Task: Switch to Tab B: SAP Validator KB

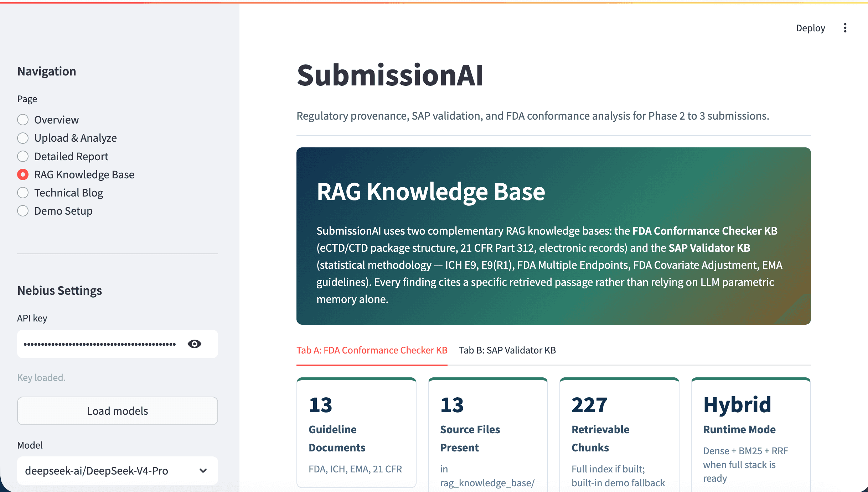Action: click(x=507, y=350)
